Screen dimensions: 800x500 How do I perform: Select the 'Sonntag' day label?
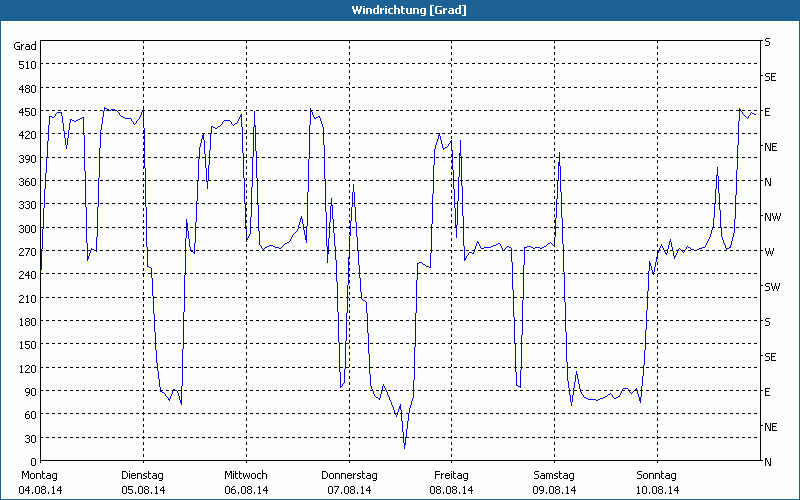[656, 475]
